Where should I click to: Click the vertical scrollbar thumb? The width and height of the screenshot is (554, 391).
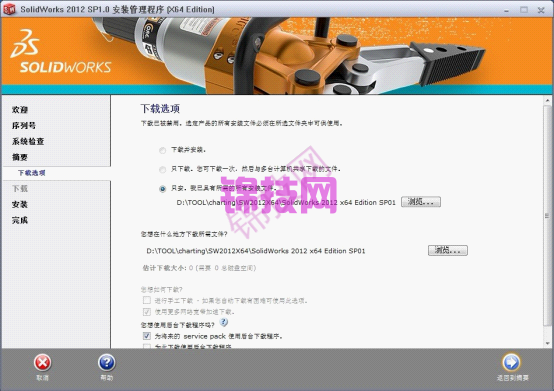pyautogui.click(x=548, y=215)
